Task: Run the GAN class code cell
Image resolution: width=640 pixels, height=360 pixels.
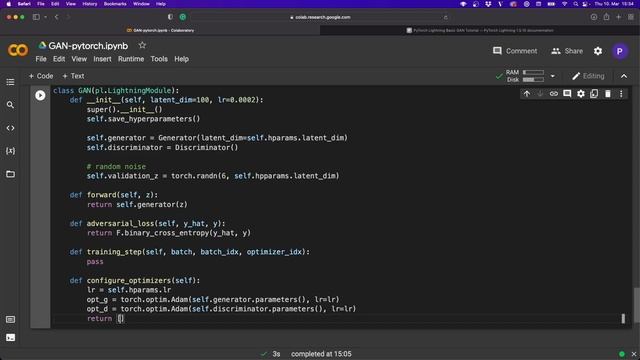Action: (x=40, y=95)
